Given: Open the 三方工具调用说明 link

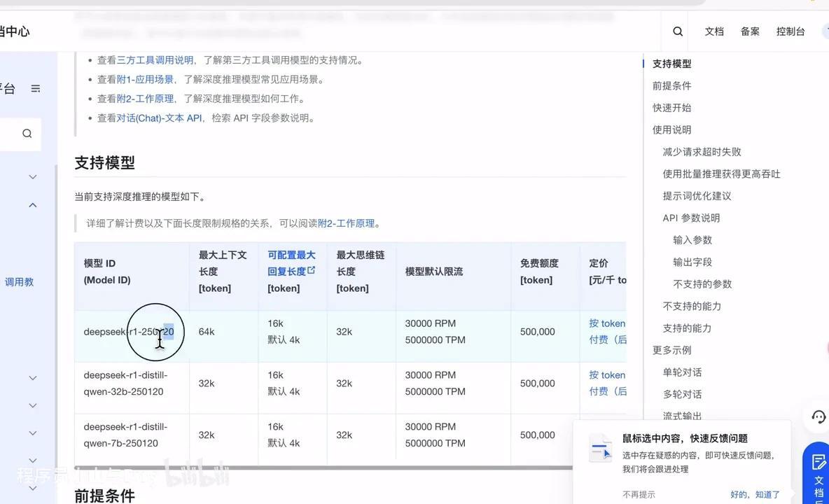Looking at the screenshot, I should tap(155, 60).
